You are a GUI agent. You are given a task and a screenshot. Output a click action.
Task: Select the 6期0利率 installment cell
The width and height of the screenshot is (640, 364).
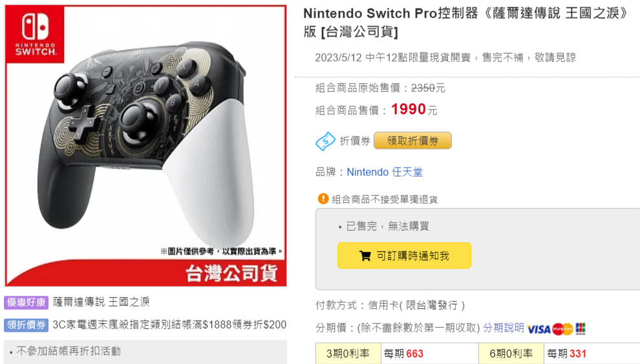511,354
